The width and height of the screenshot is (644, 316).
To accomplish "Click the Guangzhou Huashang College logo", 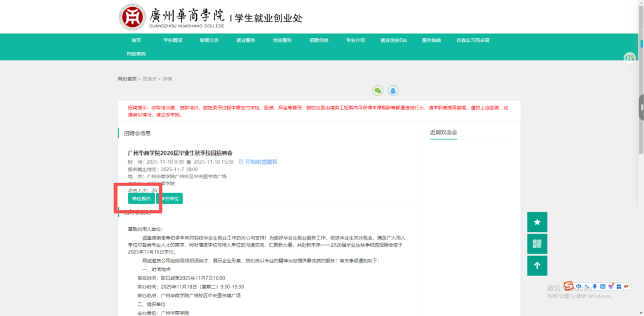I will pos(134,17).
